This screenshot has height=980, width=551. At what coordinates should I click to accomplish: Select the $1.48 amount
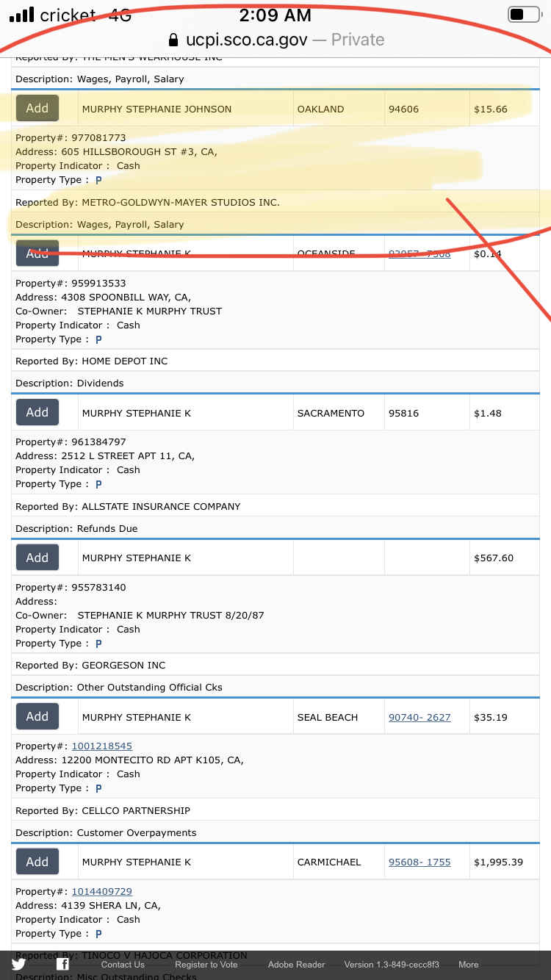click(488, 414)
